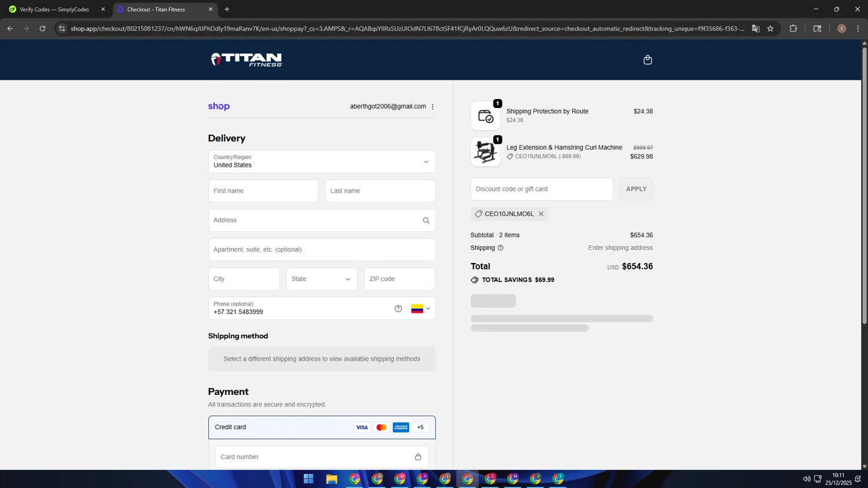Close the Checkout - Titan Fitness tab
The width and height of the screenshot is (868, 488).
click(x=211, y=9)
